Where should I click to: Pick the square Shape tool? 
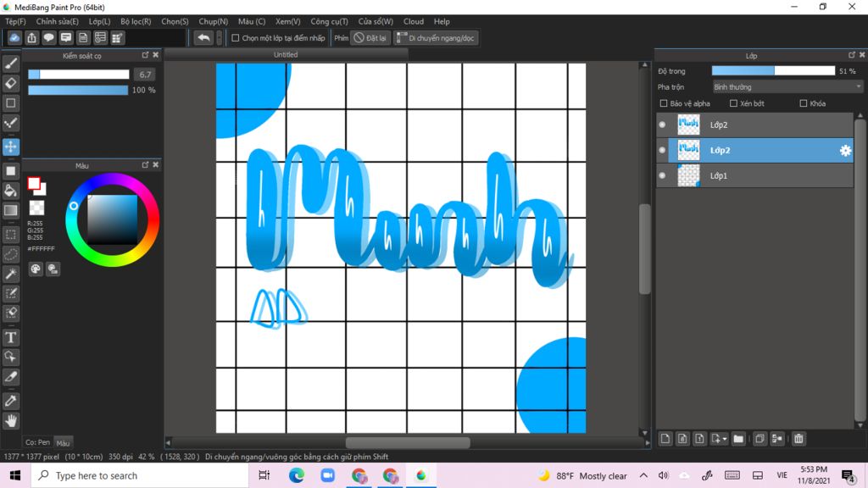(x=10, y=103)
